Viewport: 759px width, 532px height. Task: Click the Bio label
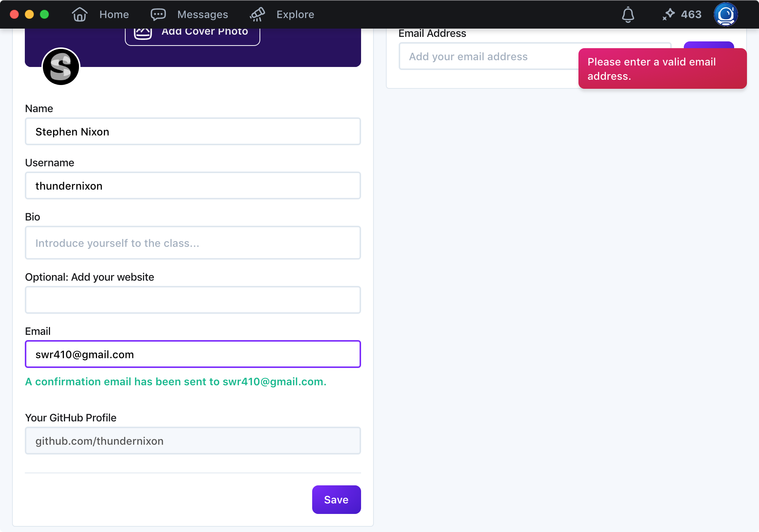click(32, 217)
